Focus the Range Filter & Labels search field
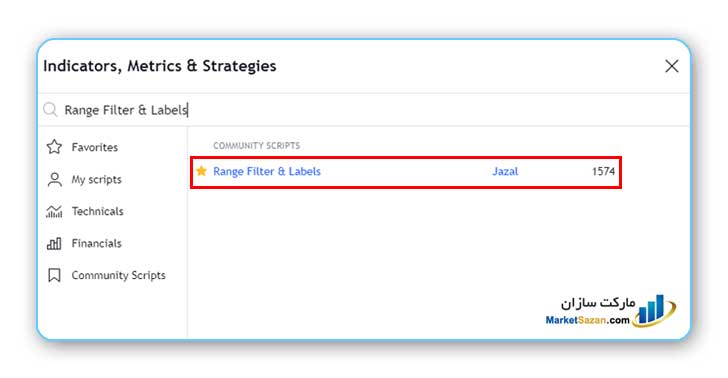 364,110
